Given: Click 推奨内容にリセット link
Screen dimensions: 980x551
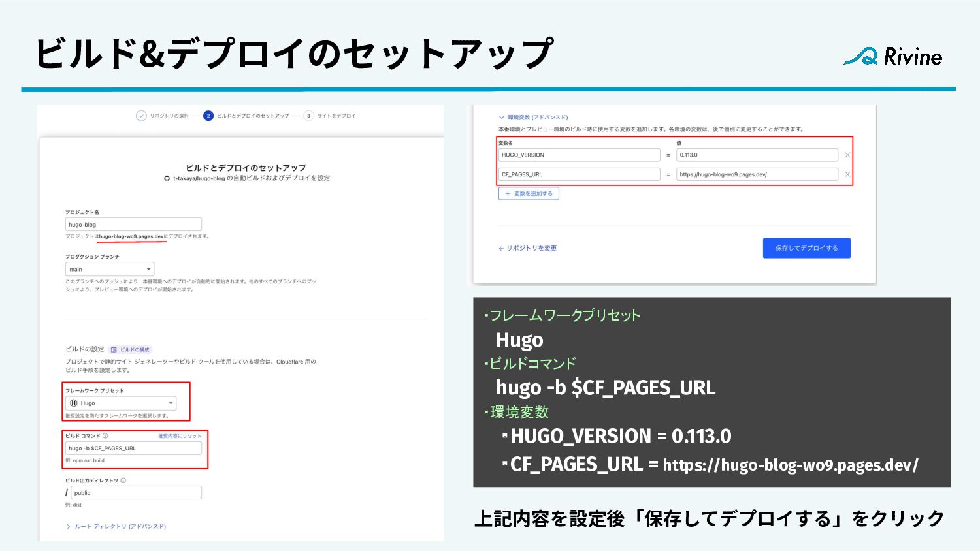Looking at the screenshot, I should [180, 436].
